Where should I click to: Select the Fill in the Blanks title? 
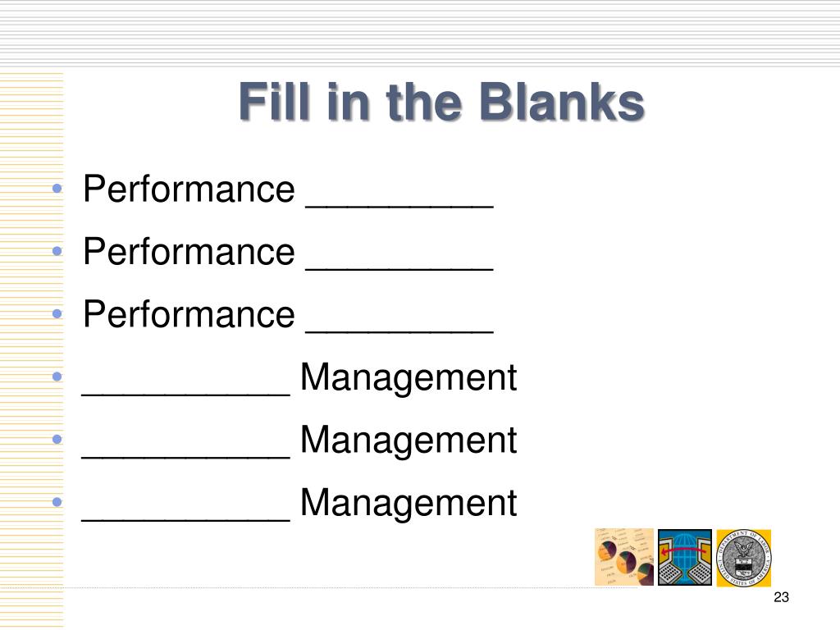tap(441, 102)
